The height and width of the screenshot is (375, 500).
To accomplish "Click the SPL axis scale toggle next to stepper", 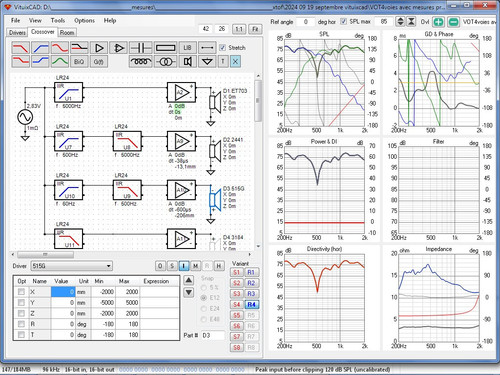I will click(x=412, y=22).
